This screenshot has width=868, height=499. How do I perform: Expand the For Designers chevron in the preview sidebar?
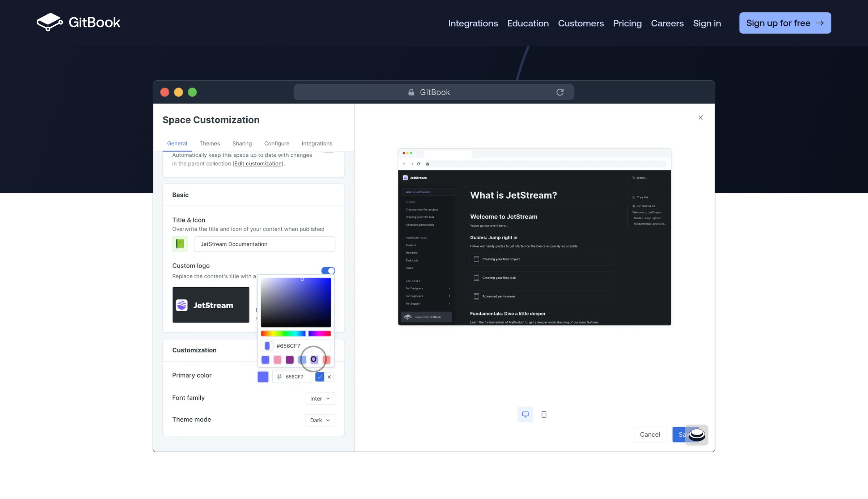[449, 288]
